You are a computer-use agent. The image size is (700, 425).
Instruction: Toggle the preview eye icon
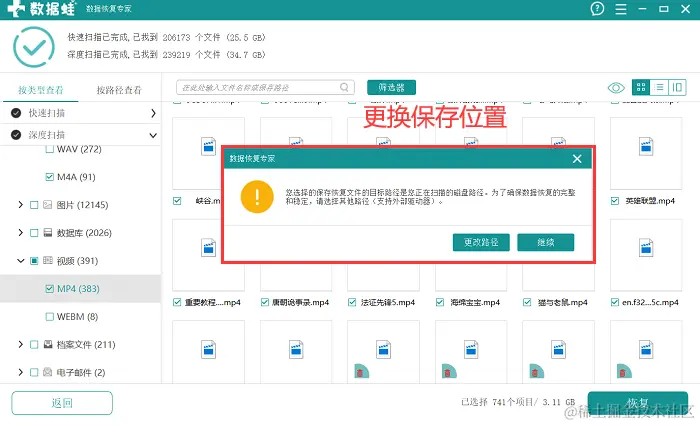[x=616, y=88]
